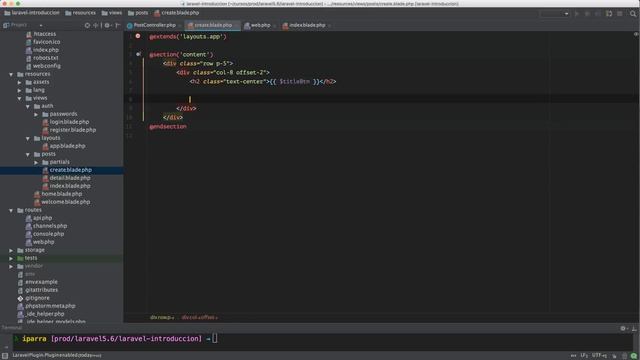Switch to PostController.php tab
The image size is (640, 360).
(x=155, y=25)
